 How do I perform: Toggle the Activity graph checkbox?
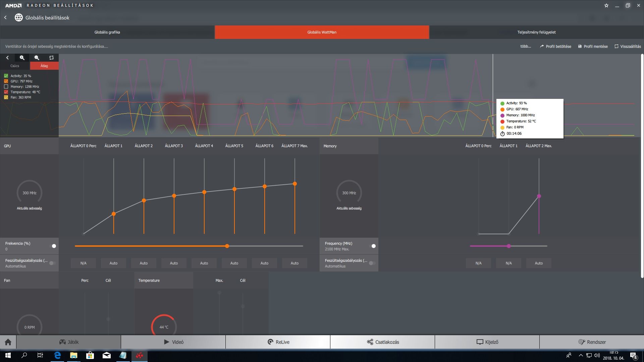pyautogui.click(x=6, y=76)
